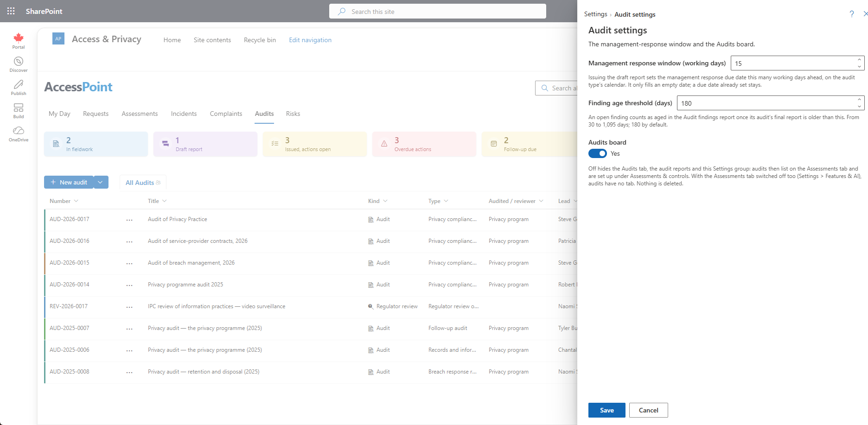
Task: Click the Issued, actions open checklist icon
Action: 275,144
